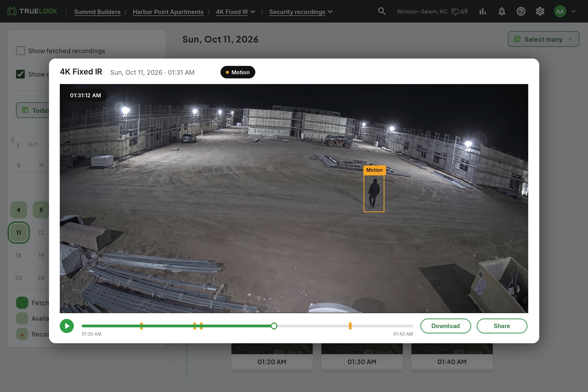Uncheck the second checked Show checkbox

click(x=20, y=74)
